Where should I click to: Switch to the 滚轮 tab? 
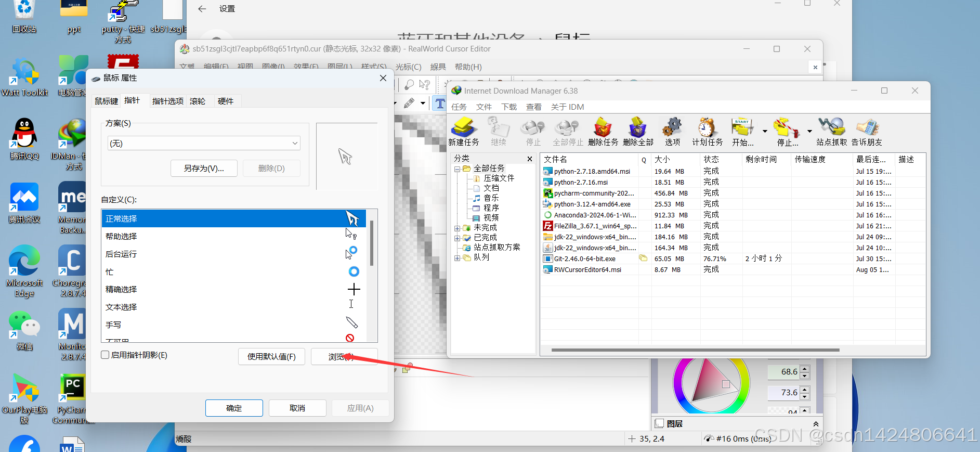[x=198, y=101]
